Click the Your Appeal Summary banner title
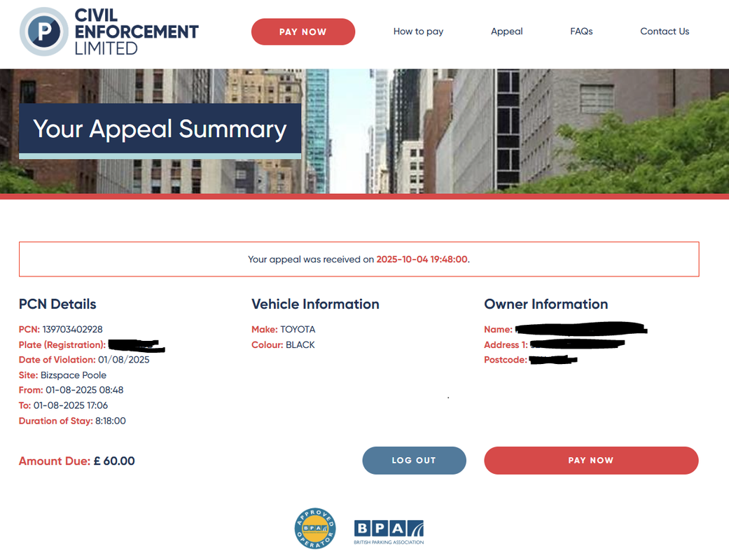729x560 pixels. coord(160,129)
